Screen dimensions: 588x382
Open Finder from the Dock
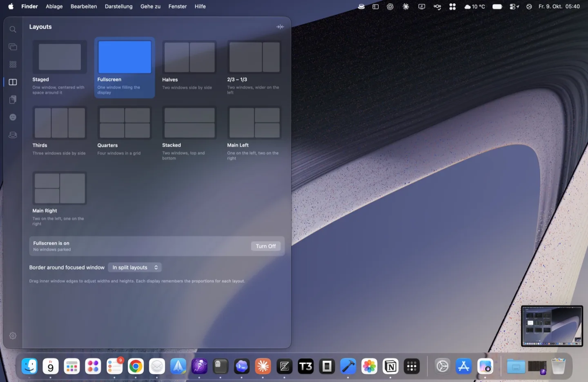pyautogui.click(x=29, y=366)
